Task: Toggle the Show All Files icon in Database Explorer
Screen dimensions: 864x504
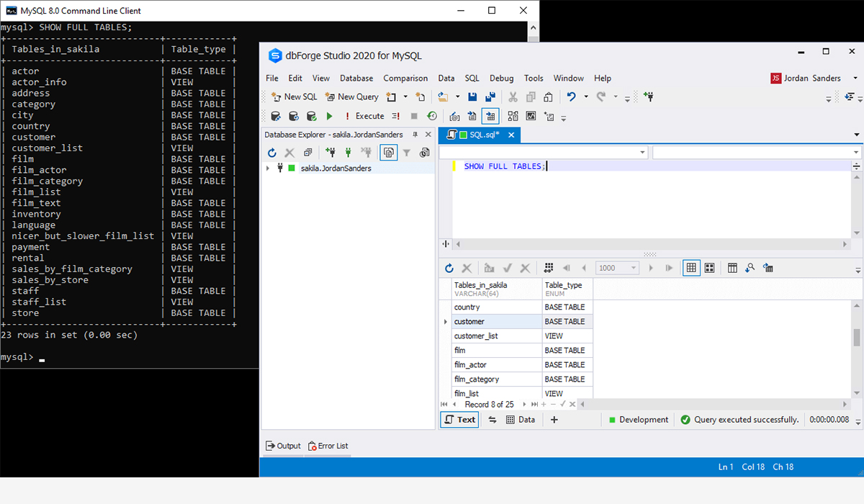Action: 389,153
